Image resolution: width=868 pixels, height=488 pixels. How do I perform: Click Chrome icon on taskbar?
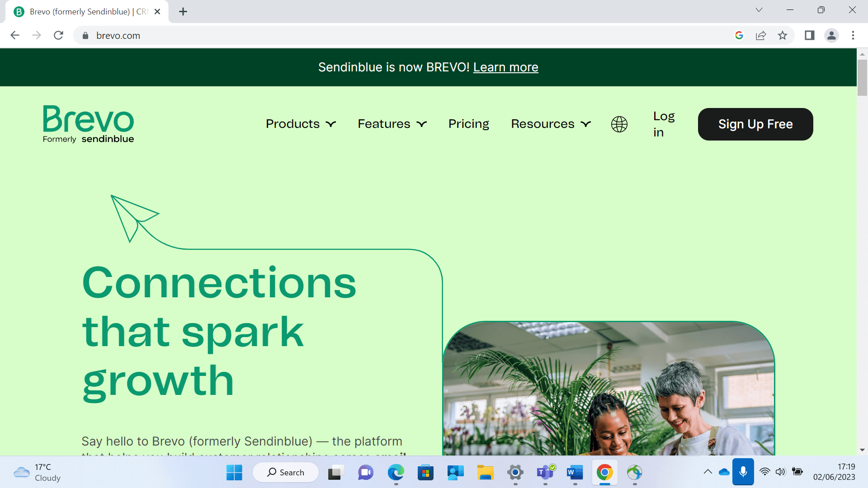point(605,473)
